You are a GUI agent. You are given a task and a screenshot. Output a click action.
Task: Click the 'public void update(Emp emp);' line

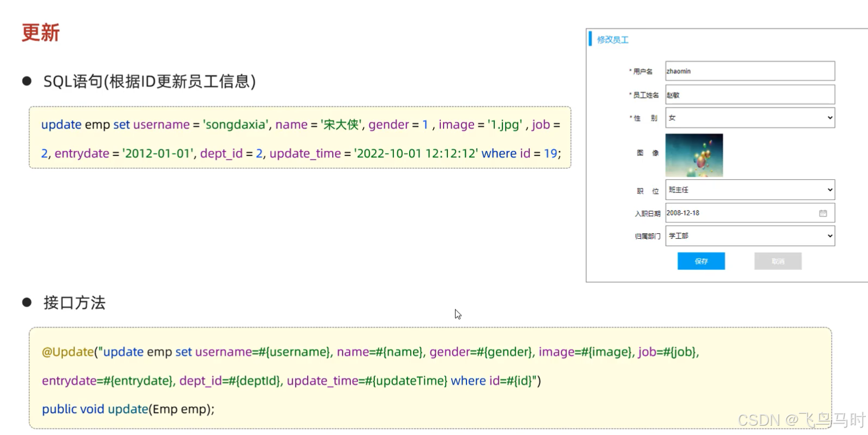pos(128,409)
